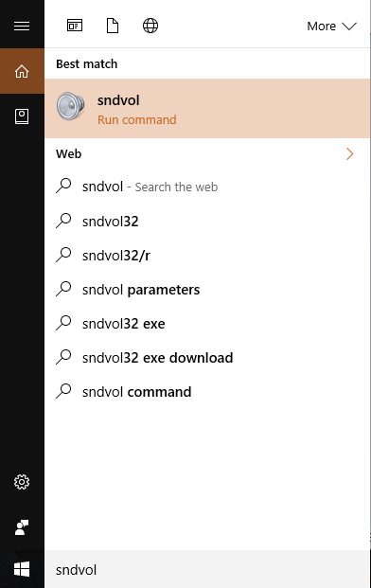Screen dimensions: 371x588
Task: Click the speaker icon of sndvol result
Action: point(70,106)
